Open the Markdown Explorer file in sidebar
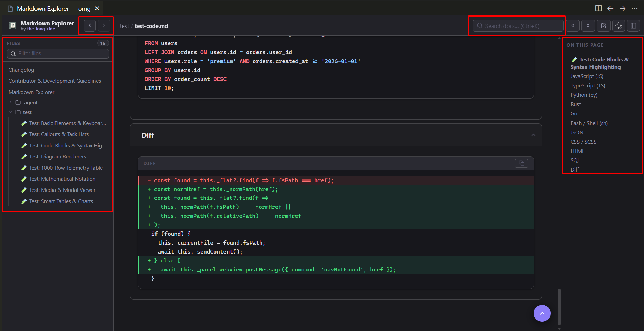 click(x=31, y=92)
